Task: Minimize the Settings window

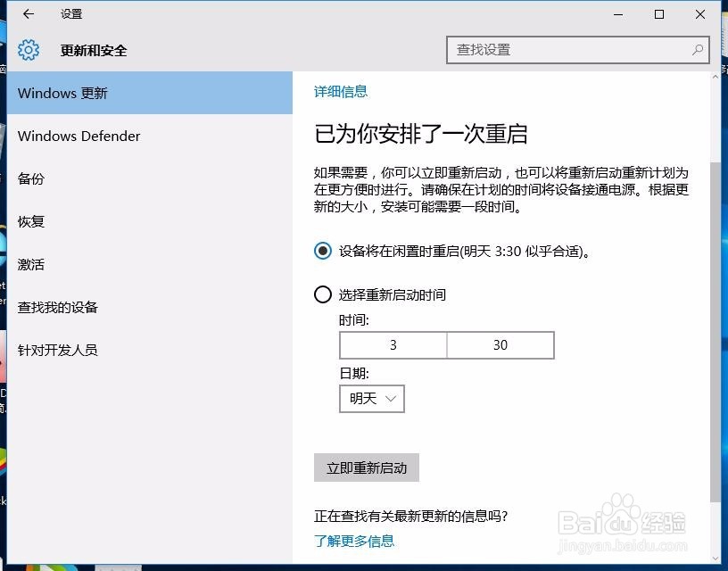Action: pos(618,14)
